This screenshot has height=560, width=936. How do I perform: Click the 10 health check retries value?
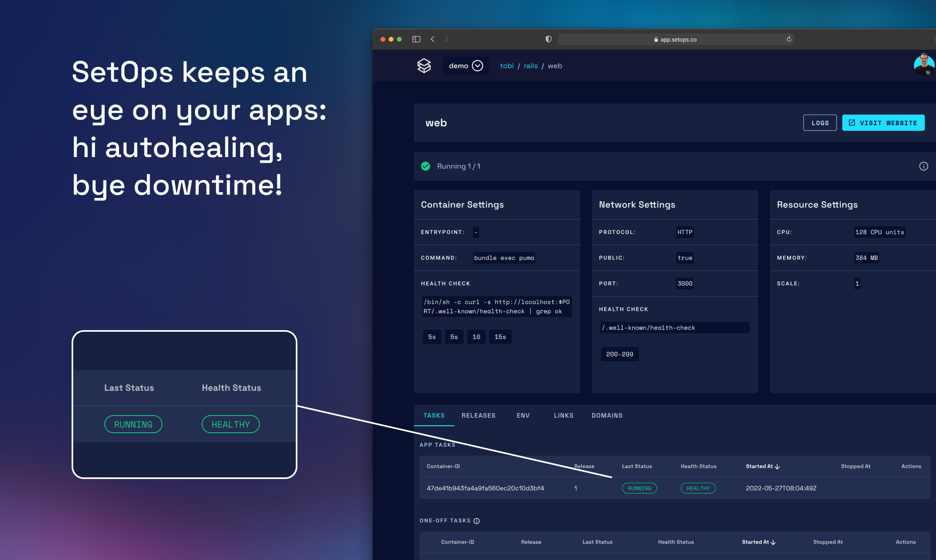(476, 337)
